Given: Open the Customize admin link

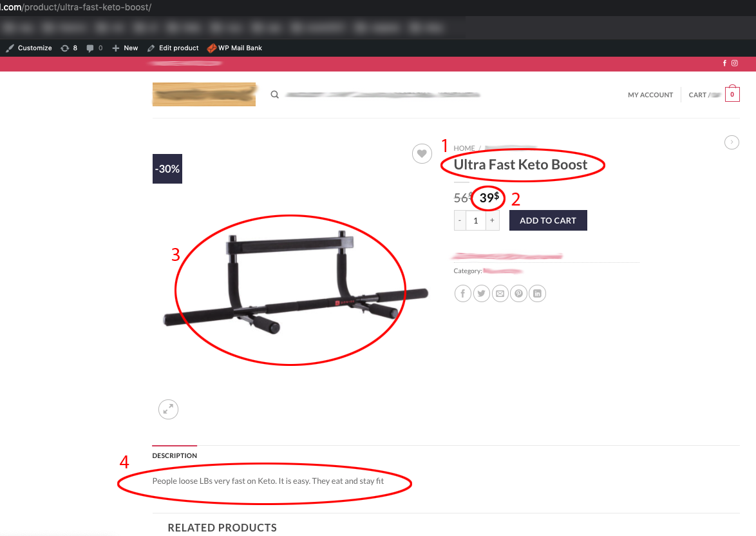Looking at the screenshot, I should pyautogui.click(x=29, y=48).
